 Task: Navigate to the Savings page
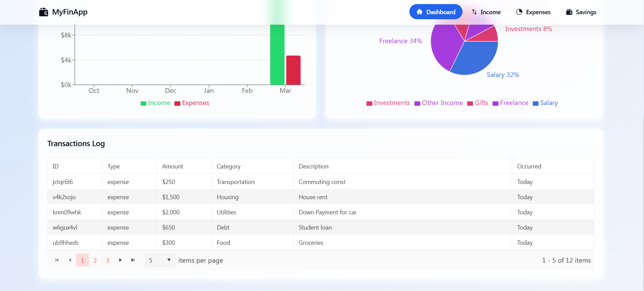[581, 12]
